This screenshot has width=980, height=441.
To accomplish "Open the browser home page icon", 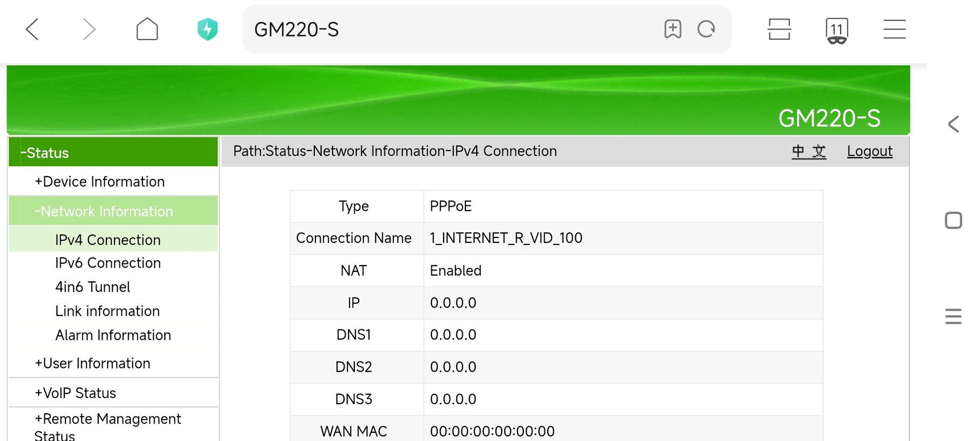I will pos(147,29).
